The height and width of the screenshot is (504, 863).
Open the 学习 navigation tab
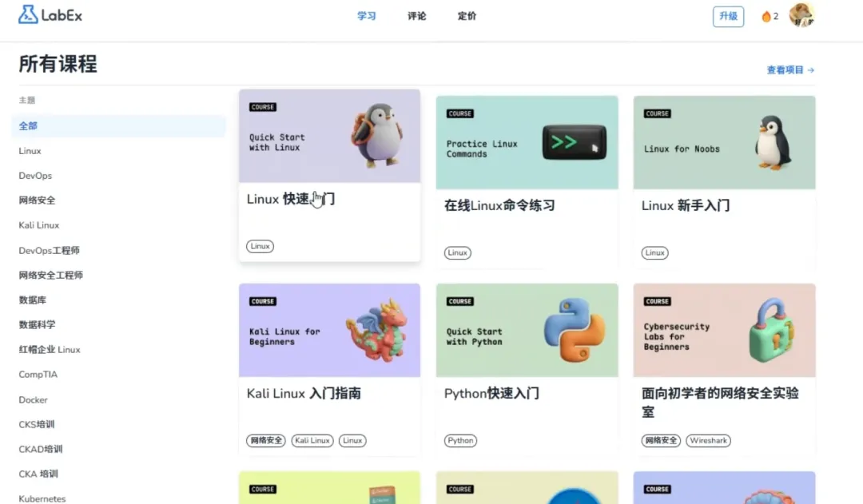367,16
